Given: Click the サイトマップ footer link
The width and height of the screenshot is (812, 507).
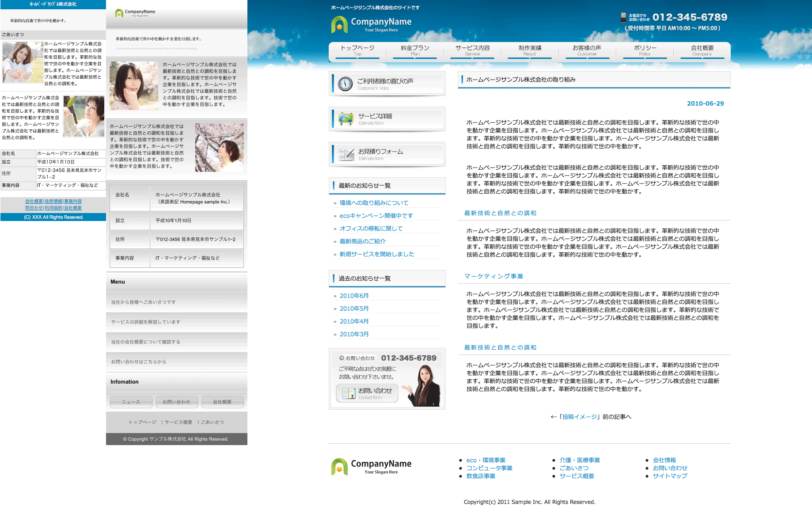Looking at the screenshot, I should pyautogui.click(x=670, y=476).
